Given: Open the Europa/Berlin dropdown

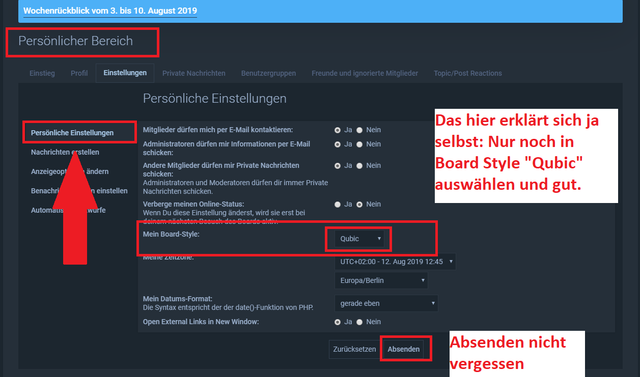Looking at the screenshot, I should 381,280.
